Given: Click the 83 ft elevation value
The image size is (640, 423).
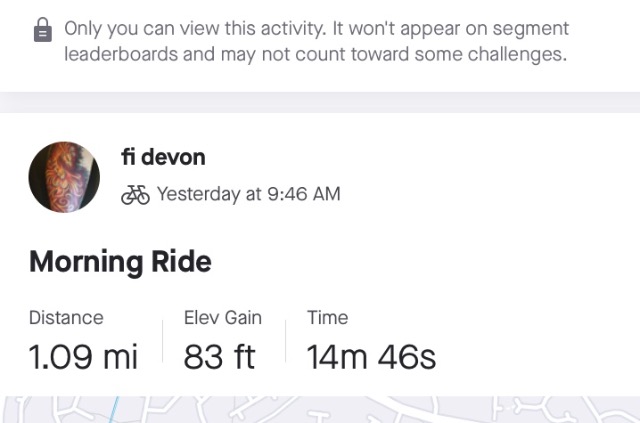Looking at the screenshot, I should point(219,357).
